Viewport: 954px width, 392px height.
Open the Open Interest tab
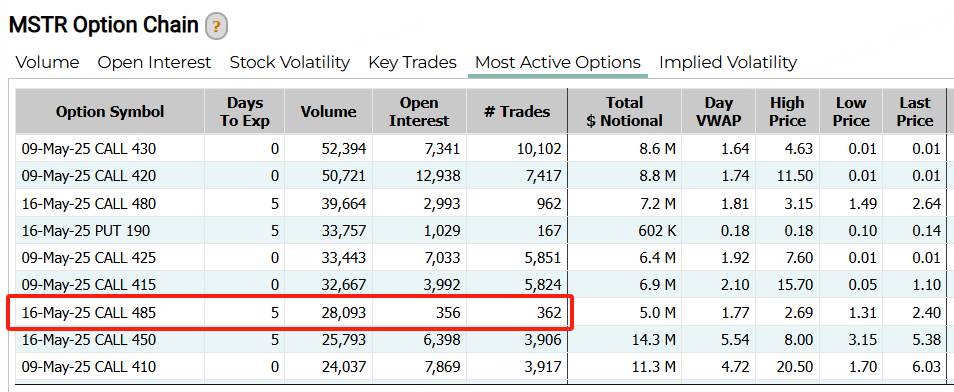point(155,63)
